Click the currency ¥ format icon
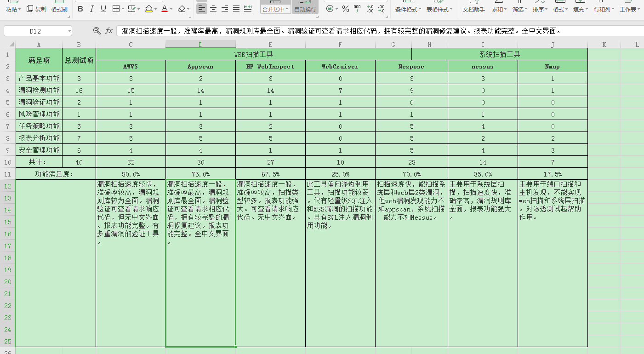 click(x=330, y=9)
